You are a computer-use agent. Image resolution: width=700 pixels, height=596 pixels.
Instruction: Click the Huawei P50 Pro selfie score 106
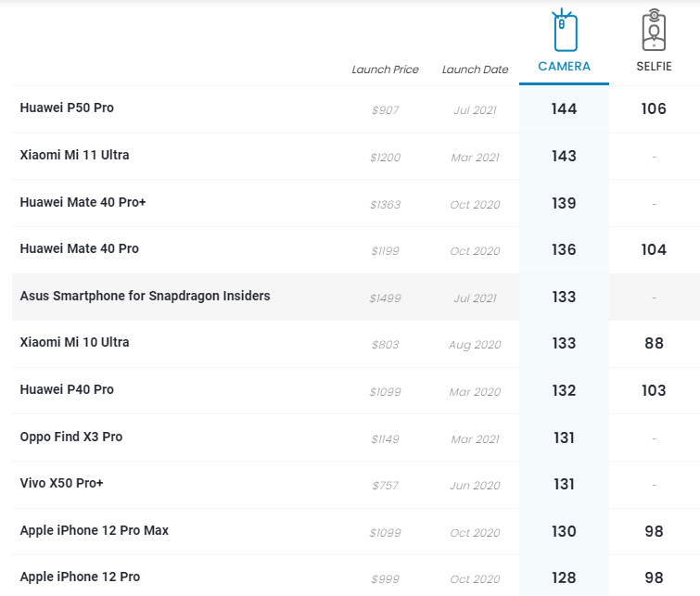click(x=654, y=109)
